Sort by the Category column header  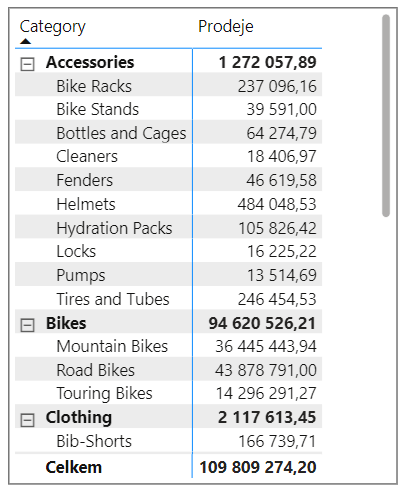click(x=53, y=27)
